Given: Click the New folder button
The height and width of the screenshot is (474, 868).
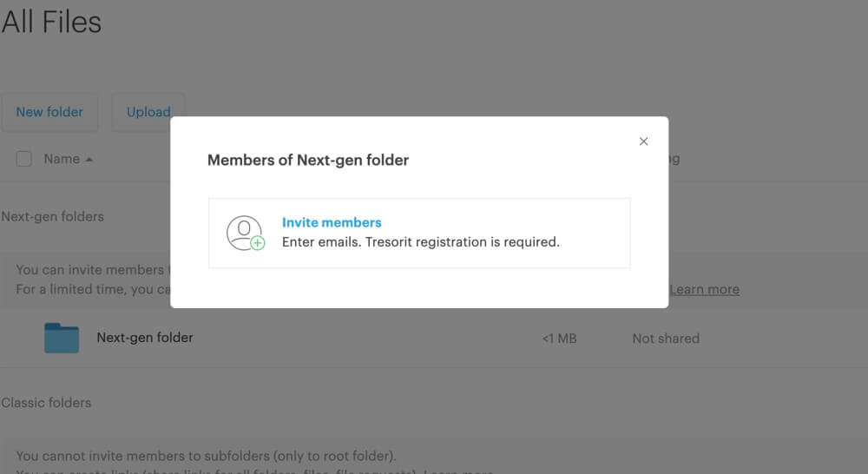Looking at the screenshot, I should (49, 112).
